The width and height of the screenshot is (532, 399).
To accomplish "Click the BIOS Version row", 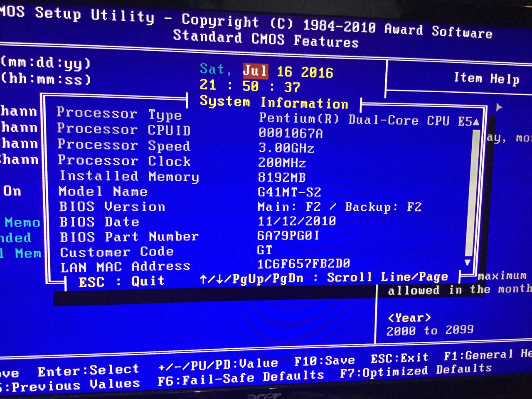I will point(112,207).
